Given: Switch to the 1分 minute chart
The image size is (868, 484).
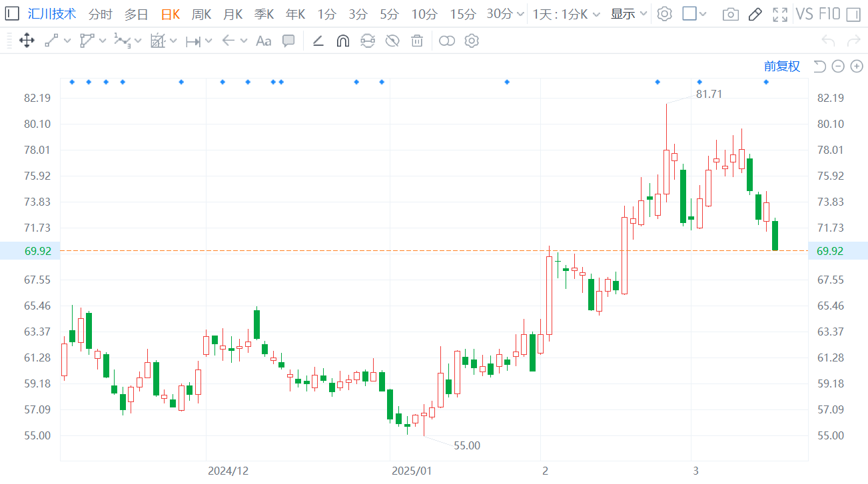Looking at the screenshot, I should pos(326,13).
